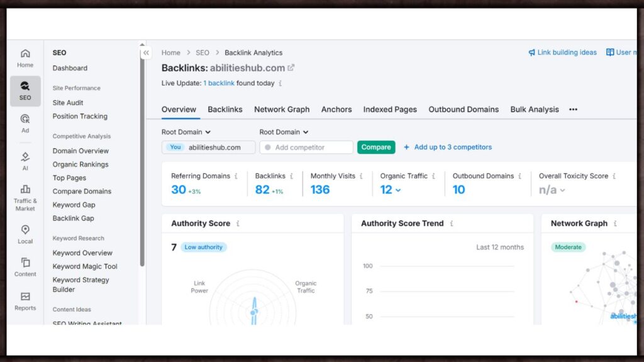This screenshot has width=644, height=362.
Task: Expand the first Root Domain dropdown
Action: tap(186, 132)
